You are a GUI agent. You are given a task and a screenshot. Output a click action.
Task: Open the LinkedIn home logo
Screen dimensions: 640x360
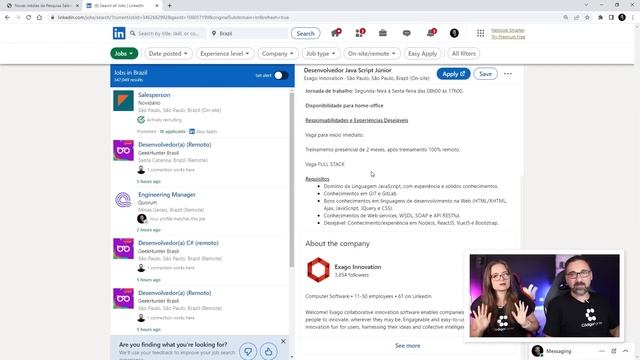[119, 33]
